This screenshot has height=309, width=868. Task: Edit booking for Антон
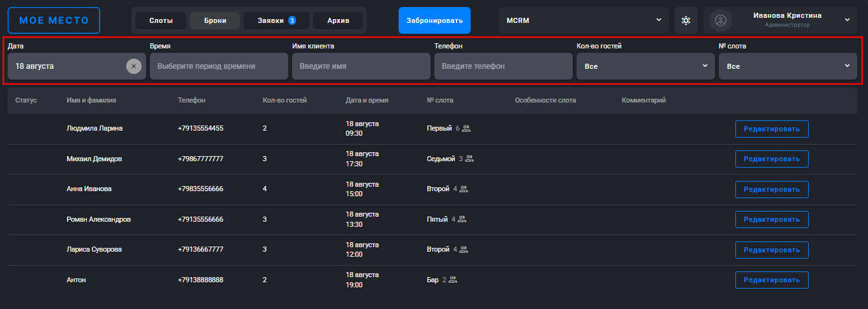pyautogui.click(x=772, y=280)
